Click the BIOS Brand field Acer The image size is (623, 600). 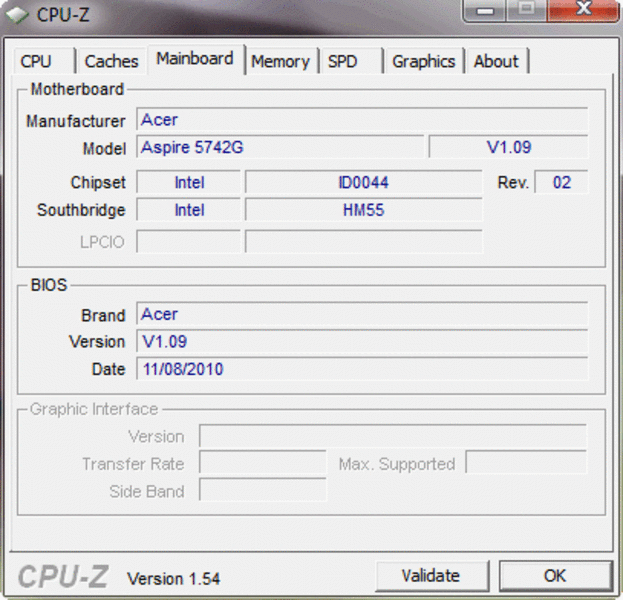[x=362, y=314]
